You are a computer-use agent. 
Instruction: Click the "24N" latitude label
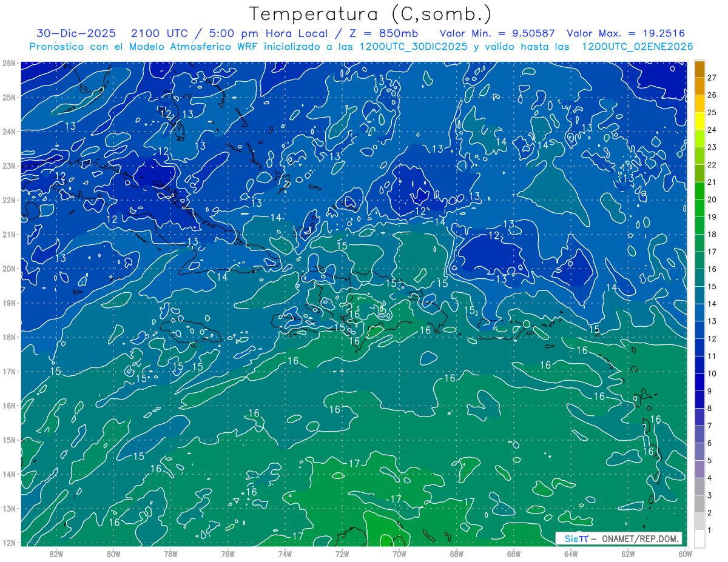pyautogui.click(x=8, y=132)
